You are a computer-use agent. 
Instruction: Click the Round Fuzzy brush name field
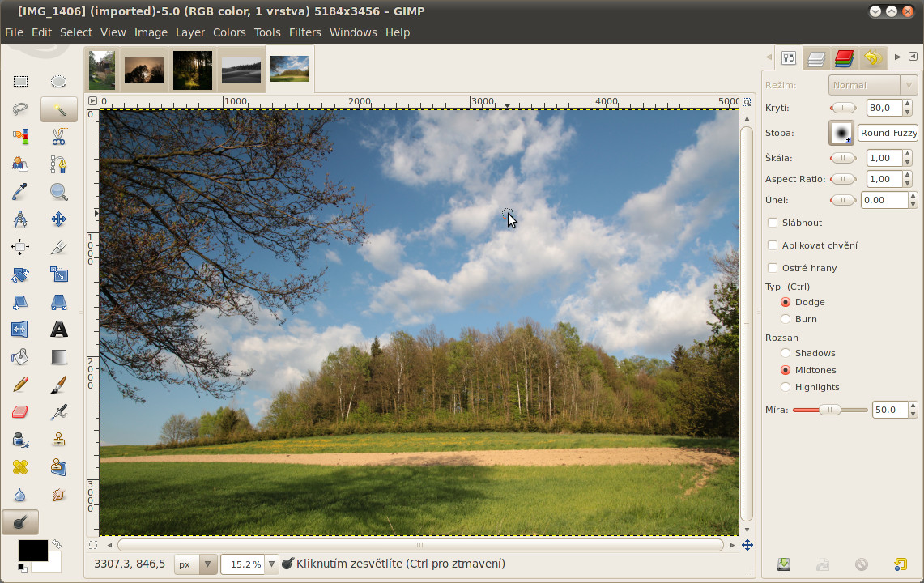click(x=888, y=133)
